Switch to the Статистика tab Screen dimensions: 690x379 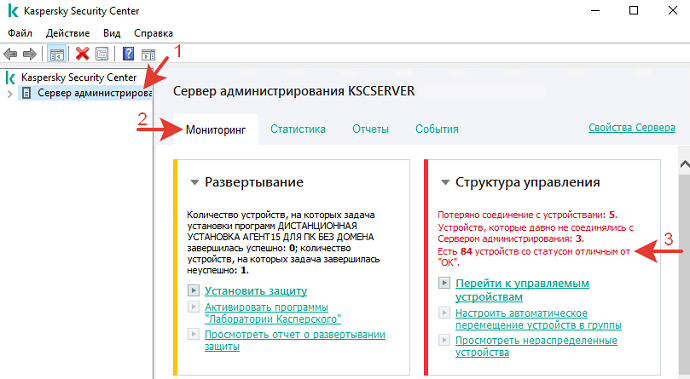(x=298, y=129)
